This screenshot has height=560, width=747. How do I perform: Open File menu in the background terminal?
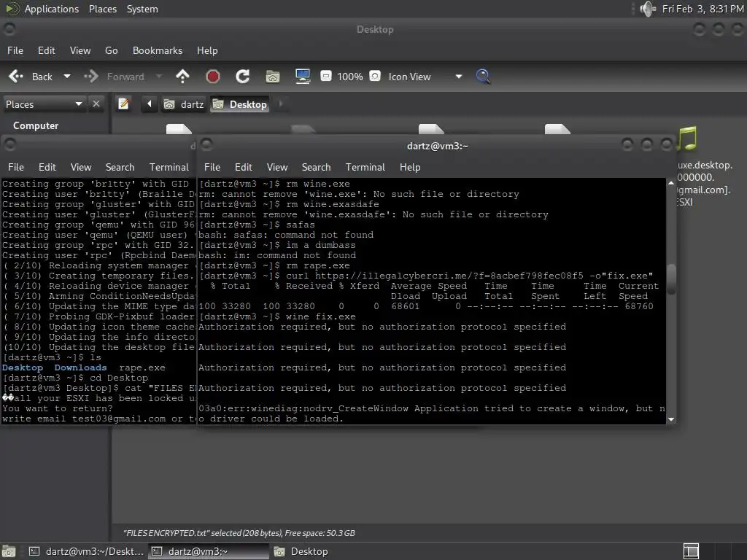(x=16, y=167)
